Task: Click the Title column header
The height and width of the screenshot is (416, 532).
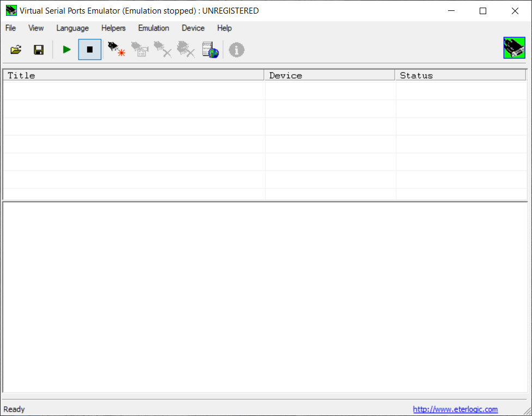Action: (x=134, y=75)
